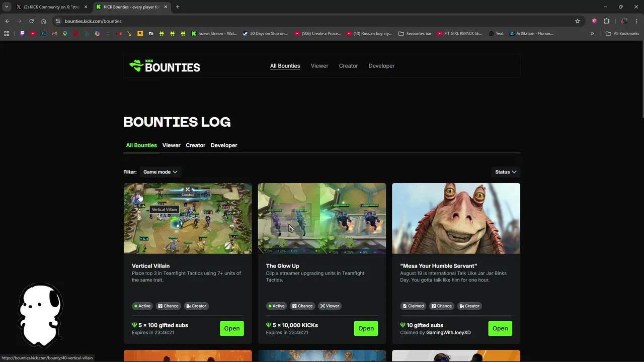Click the Vertical Villain gameplay thumbnail
Screen dimensions: 644x362
point(188,218)
